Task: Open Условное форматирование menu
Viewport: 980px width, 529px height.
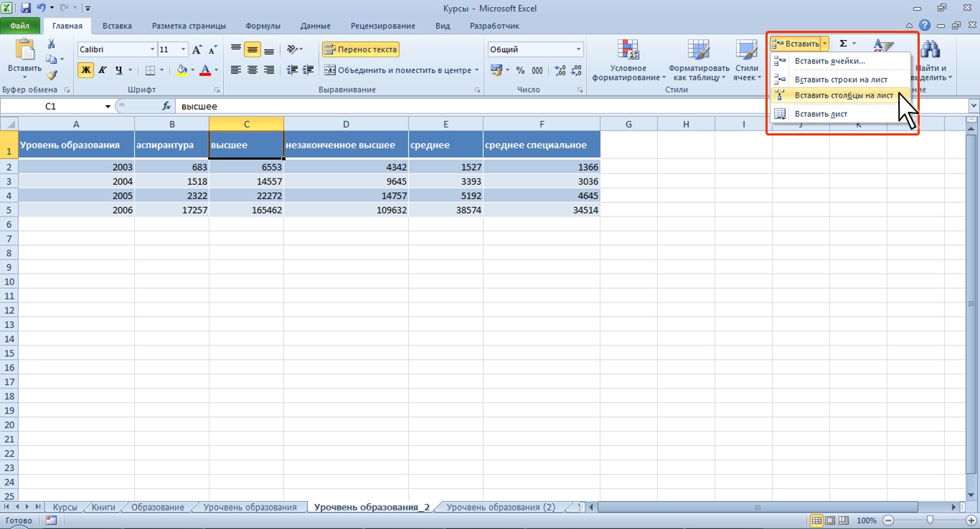Action: click(628, 60)
